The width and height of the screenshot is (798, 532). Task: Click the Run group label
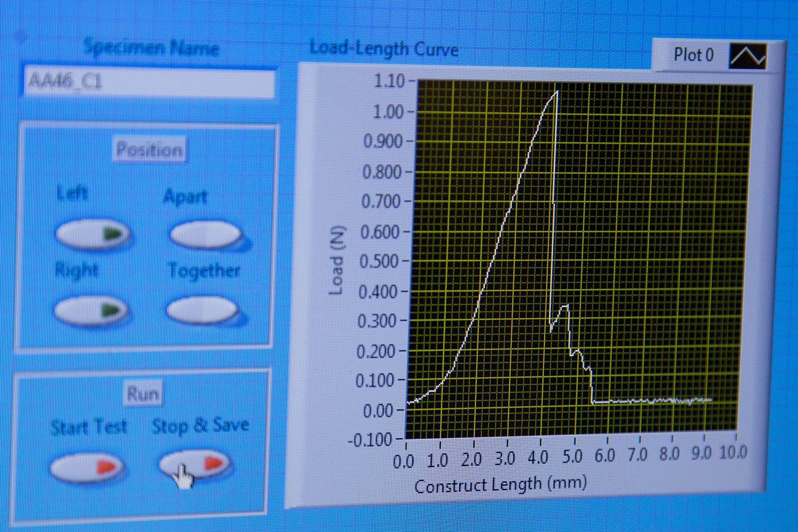(143, 394)
